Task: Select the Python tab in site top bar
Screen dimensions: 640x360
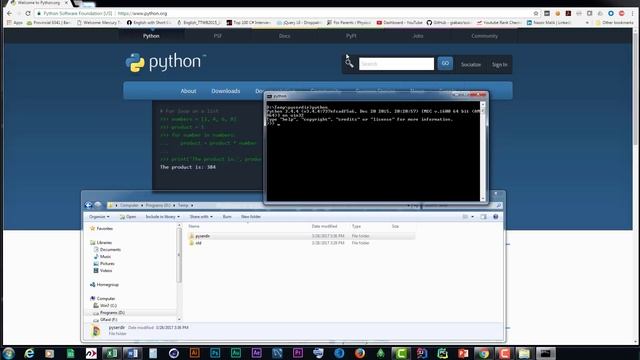Action: pos(151,36)
